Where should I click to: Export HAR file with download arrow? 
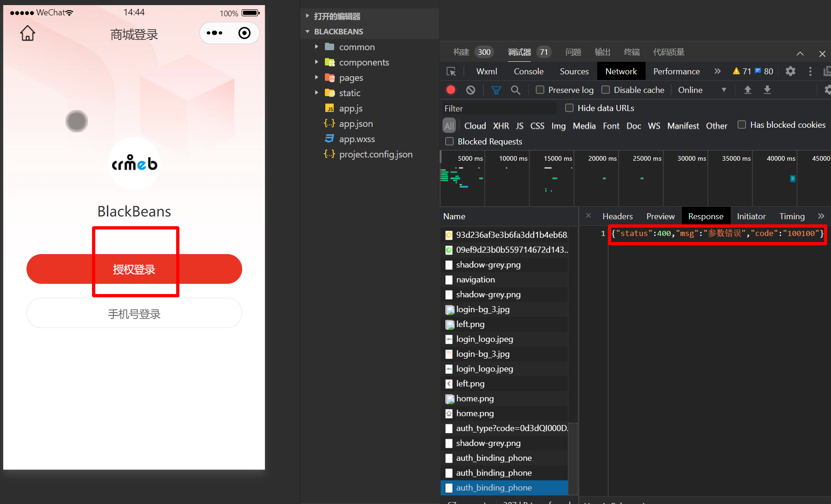tap(767, 90)
